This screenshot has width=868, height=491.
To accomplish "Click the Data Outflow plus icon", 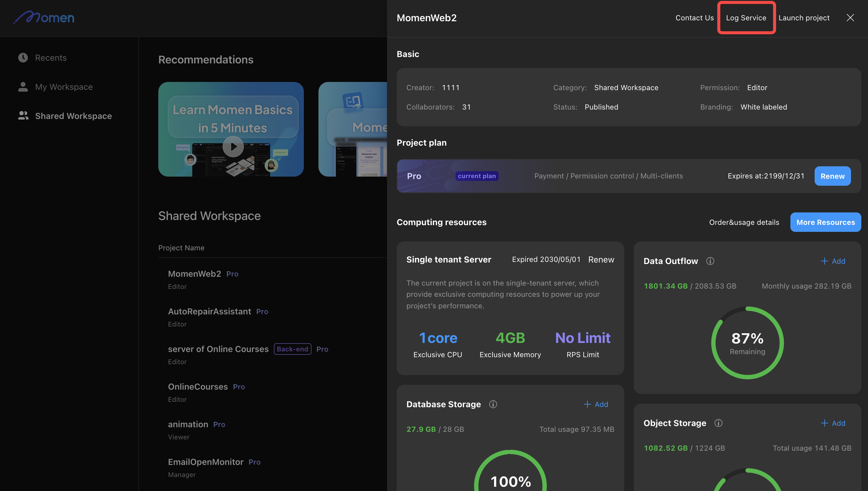I will 824,261.
